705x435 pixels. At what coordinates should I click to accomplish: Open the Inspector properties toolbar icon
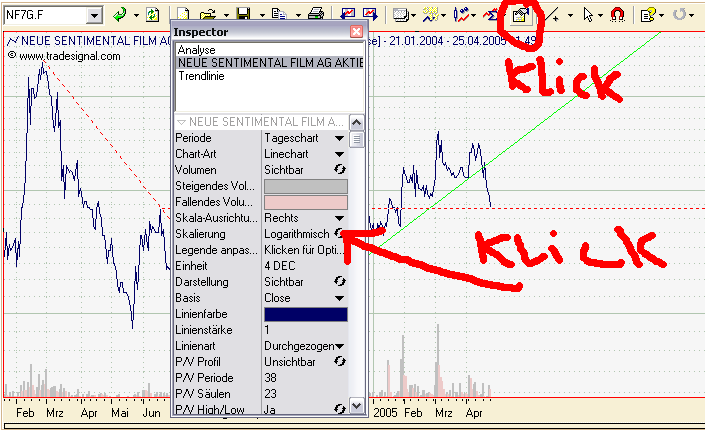(520, 16)
